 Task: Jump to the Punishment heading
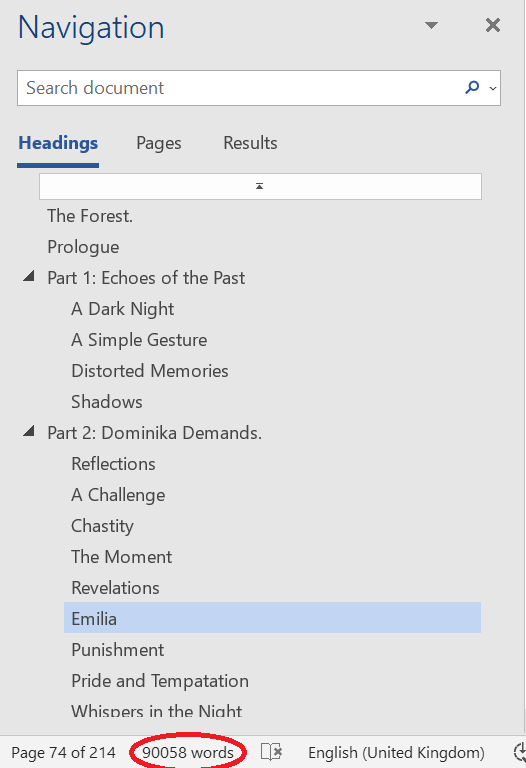pyautogui.click(x=118, y=649)
